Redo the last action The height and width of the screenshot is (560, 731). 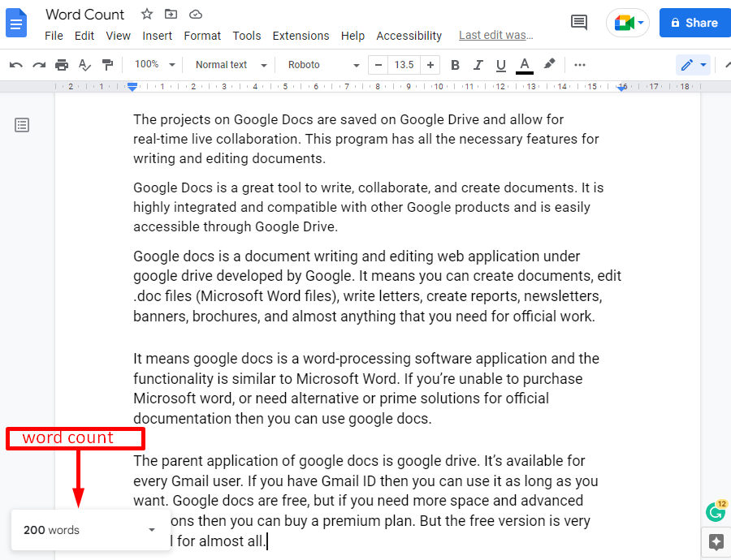[39, 65]
